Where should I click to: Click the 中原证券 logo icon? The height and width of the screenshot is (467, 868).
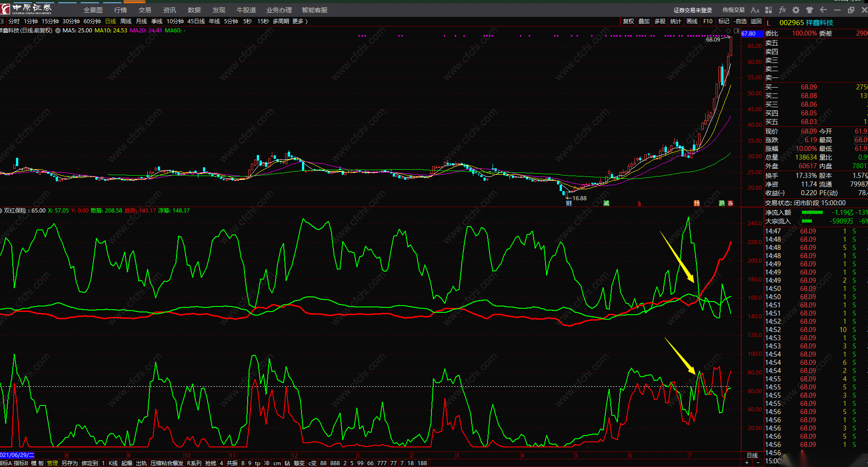click(x=5, y=9)
